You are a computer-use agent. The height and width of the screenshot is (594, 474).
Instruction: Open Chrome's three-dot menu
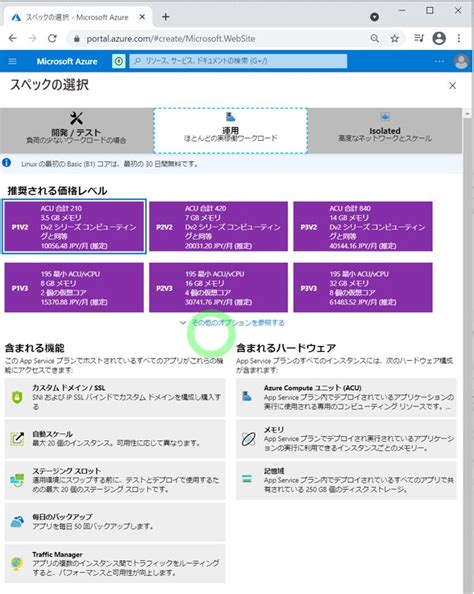(x=459, y=38)
